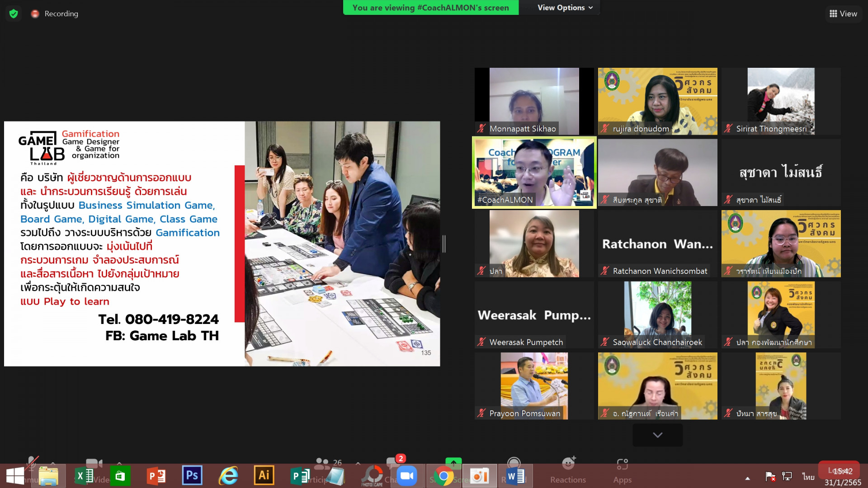Screen dimensions: 868x488
Task: Open Illustrator from taskbar
Action: [264, 476]
